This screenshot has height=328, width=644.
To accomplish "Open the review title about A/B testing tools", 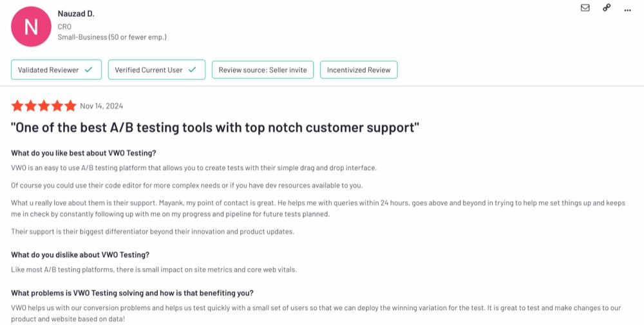I will tap(215, 128).
